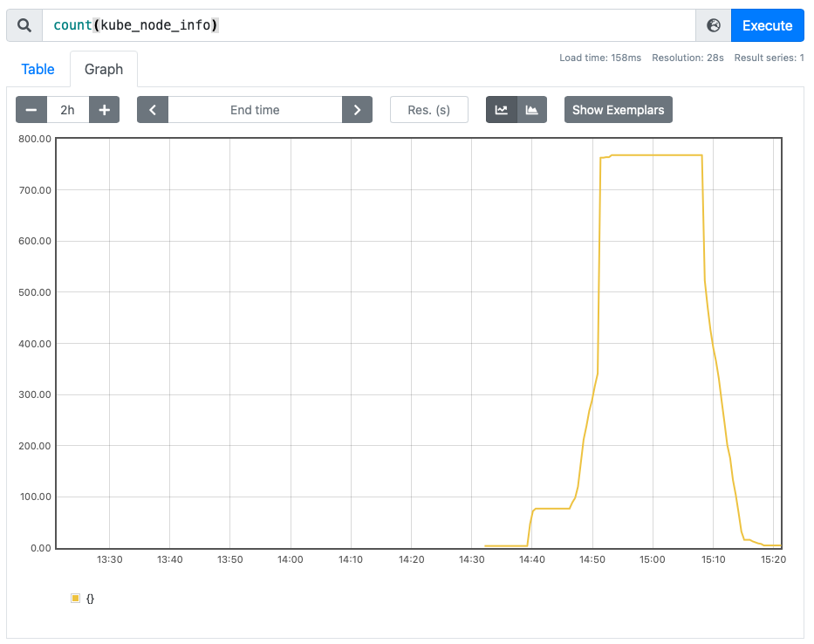Click the search magnifier icon

click(x=24, y=25)
